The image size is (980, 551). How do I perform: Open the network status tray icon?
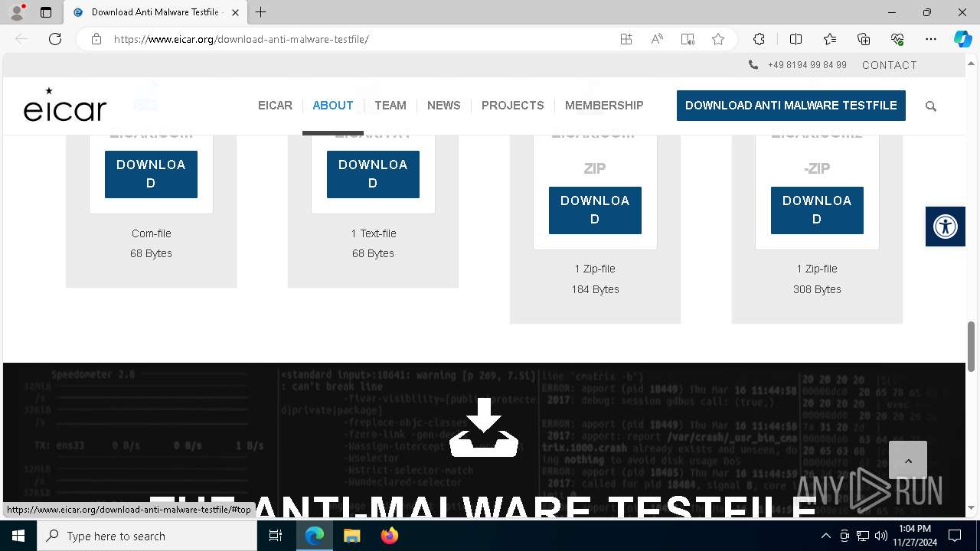[x=863, y=536]
